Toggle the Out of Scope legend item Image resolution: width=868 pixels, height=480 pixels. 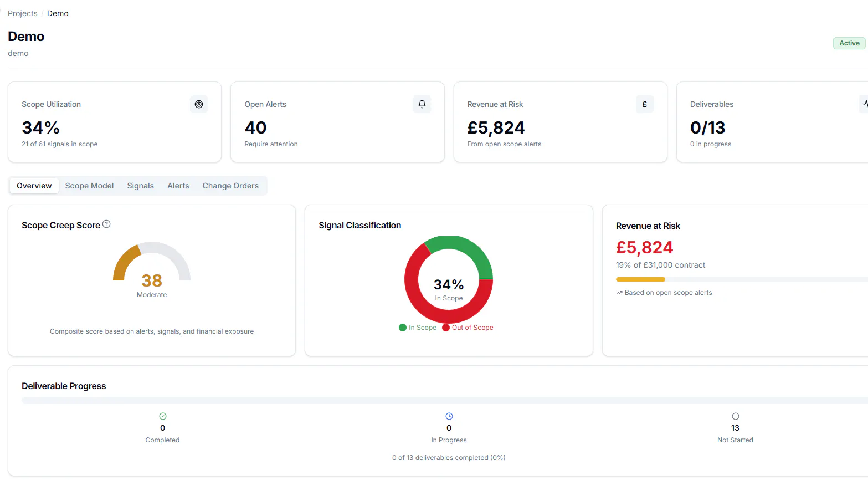pos(468,328)
